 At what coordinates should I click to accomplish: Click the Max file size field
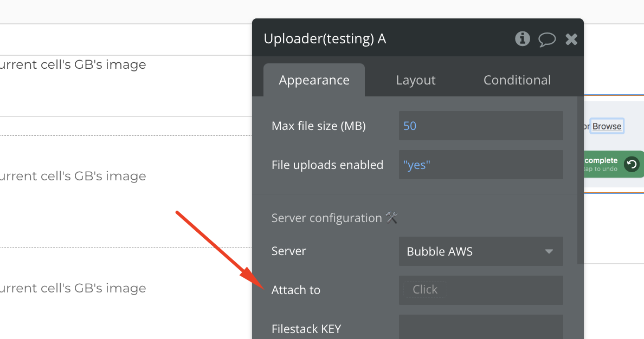tap(481, 126)
